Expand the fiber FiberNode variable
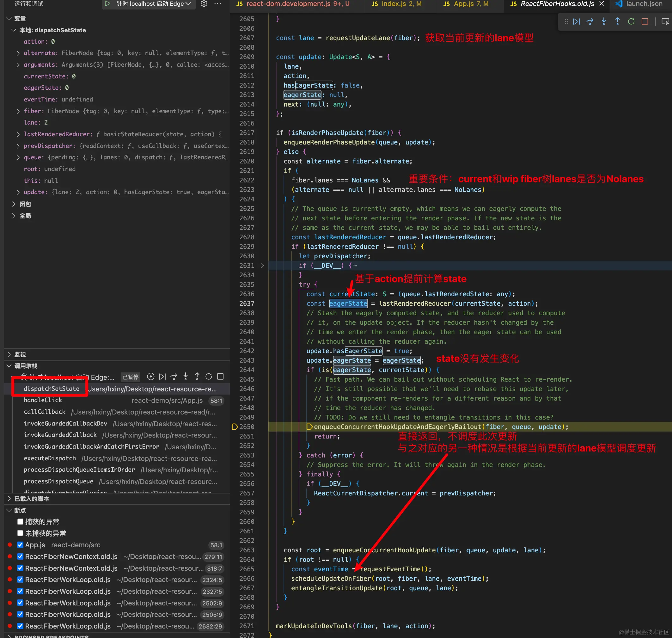This screenshot has width=672, height=638. [18, 111]
